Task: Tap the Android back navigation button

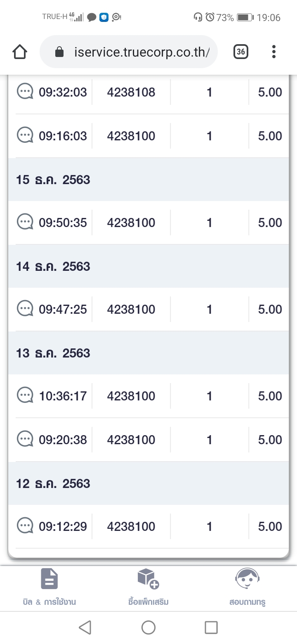Action: click(85, 627)
